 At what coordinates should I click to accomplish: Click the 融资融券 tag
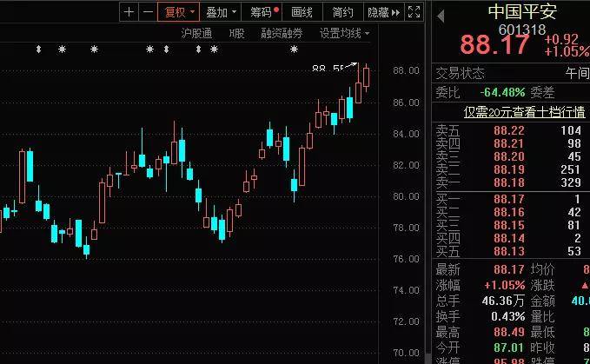click(x=282, y=34)
